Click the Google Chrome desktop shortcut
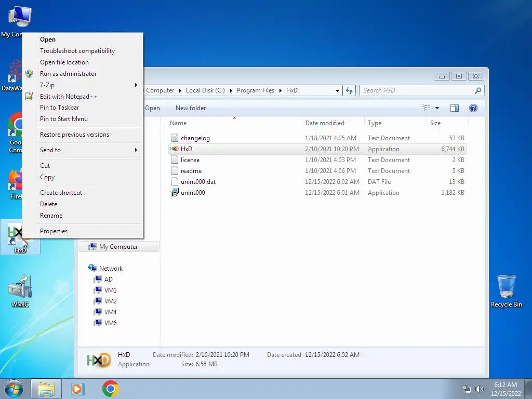Viewport: 532px width, 399px height. 16,132
